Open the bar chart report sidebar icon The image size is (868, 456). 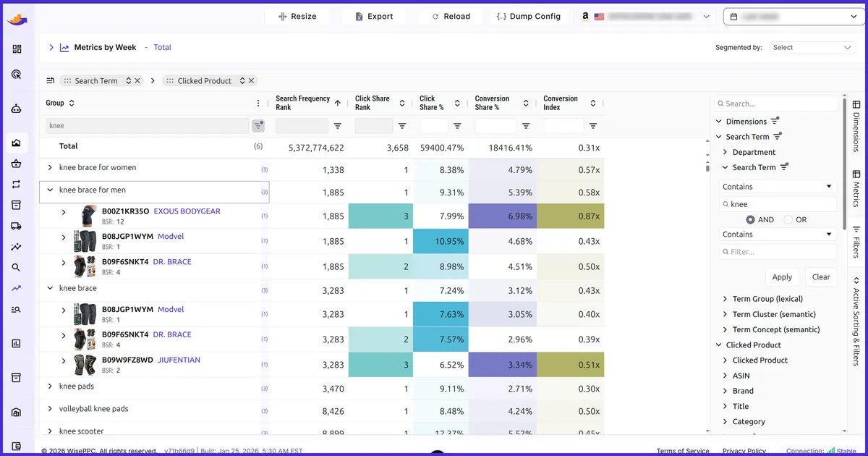point(17,343)
